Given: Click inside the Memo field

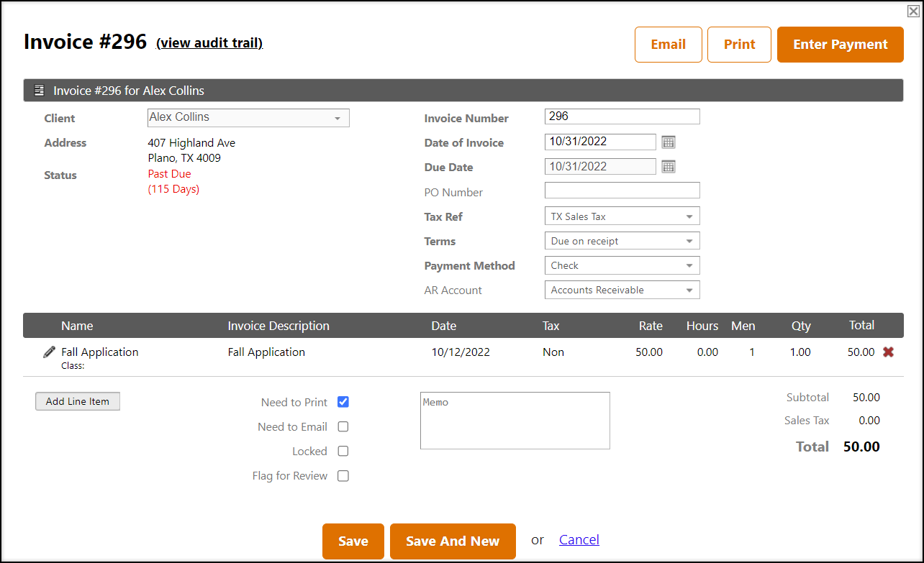Looking at the screenshot, I should coord(515,420).
